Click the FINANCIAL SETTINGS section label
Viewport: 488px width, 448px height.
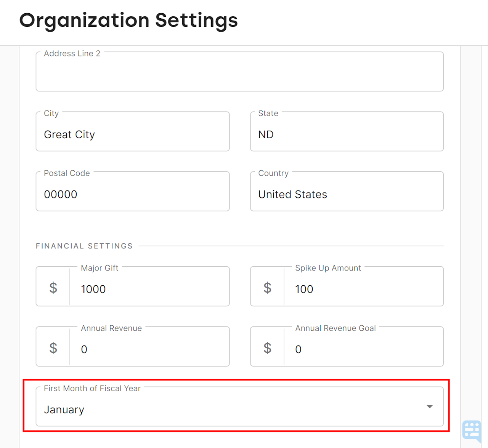[x=84, y=246]
